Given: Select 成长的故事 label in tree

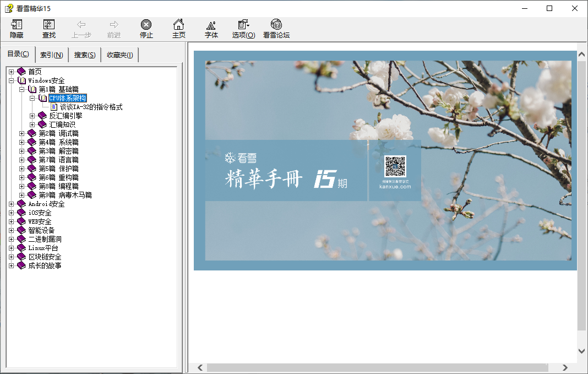Looking at the screenshot, I should pos(45,265).
